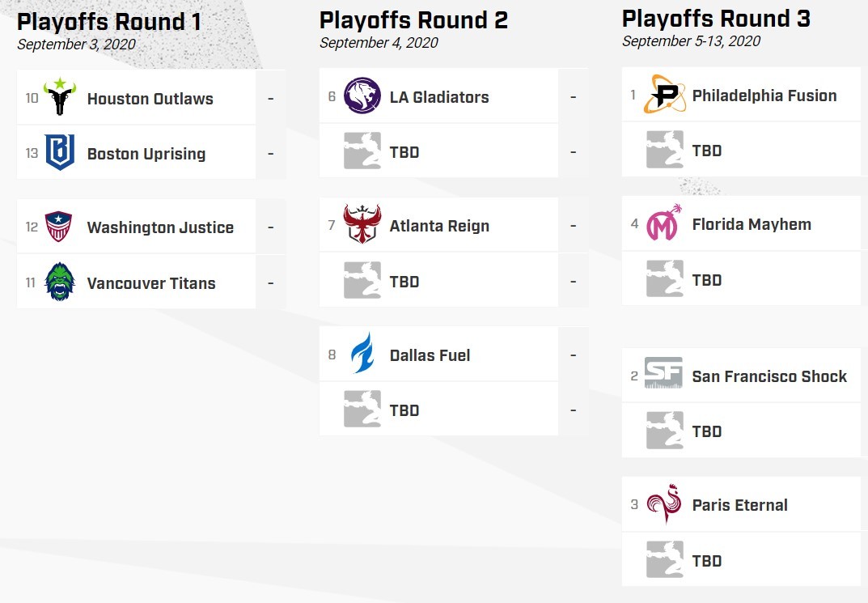Select the San Francisco Shock team name
Image resolution: width=868 pixels, height=603 pixels.
[x=769, y=376]
